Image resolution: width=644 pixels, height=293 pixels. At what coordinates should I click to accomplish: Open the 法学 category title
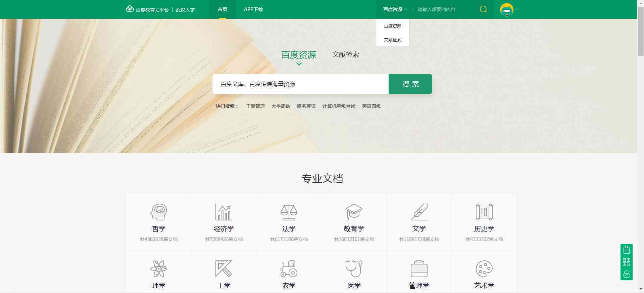click(289, 229)
